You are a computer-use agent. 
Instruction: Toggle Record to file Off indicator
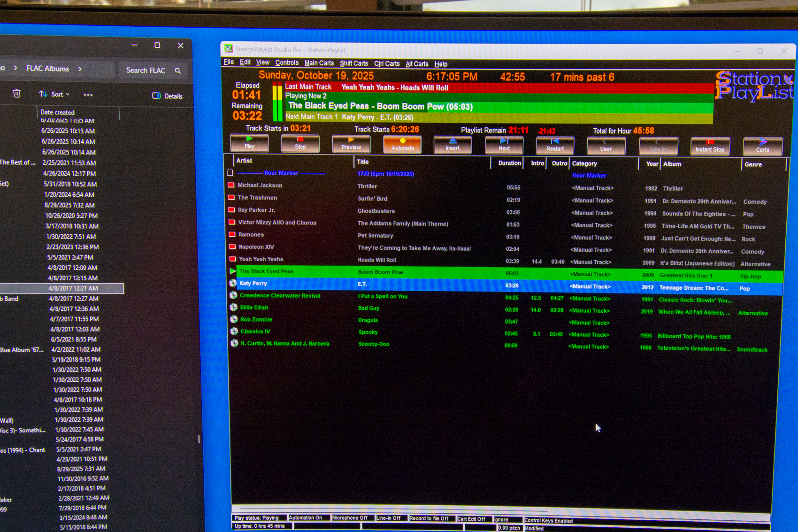tap(429, 518)
